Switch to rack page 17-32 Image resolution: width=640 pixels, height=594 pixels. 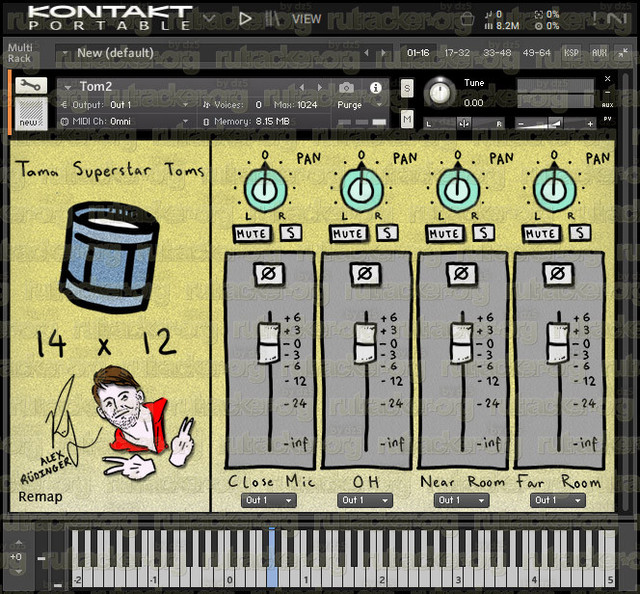[457, 53]
